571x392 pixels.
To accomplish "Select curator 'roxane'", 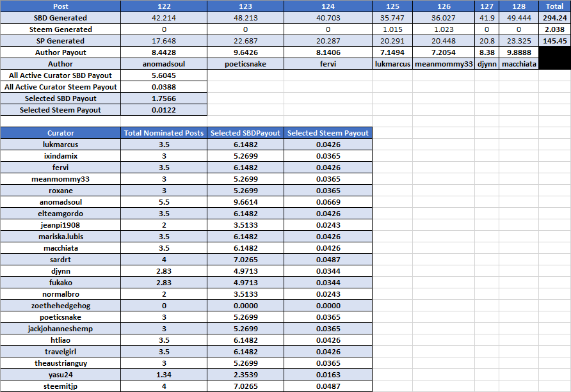I will 60,191.
